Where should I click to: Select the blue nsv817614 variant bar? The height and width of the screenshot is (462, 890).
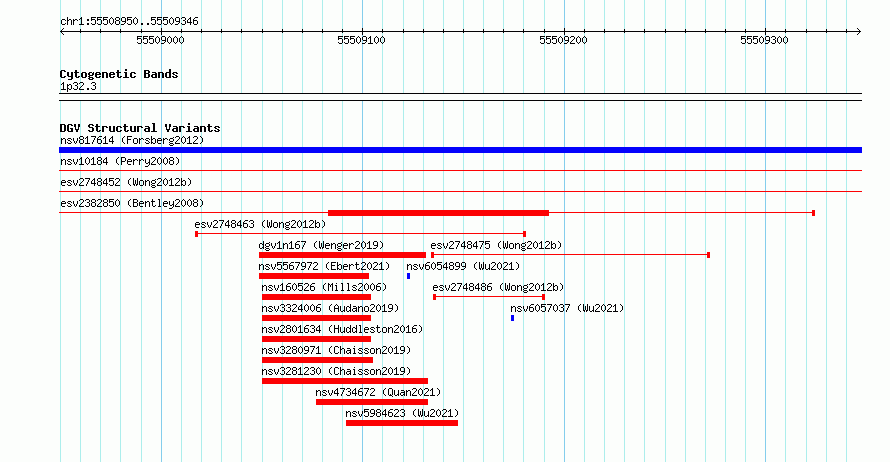(x=460, y=150)
